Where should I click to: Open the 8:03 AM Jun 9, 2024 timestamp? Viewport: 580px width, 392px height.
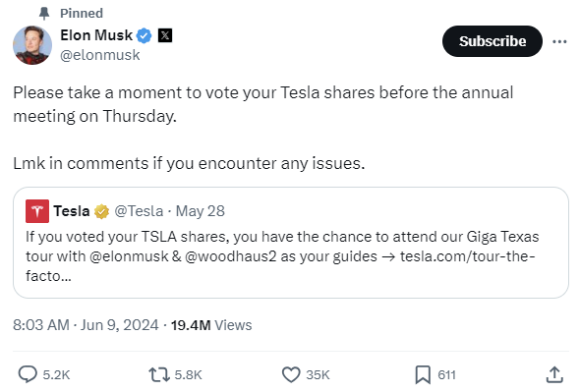[x=86, y=325]
